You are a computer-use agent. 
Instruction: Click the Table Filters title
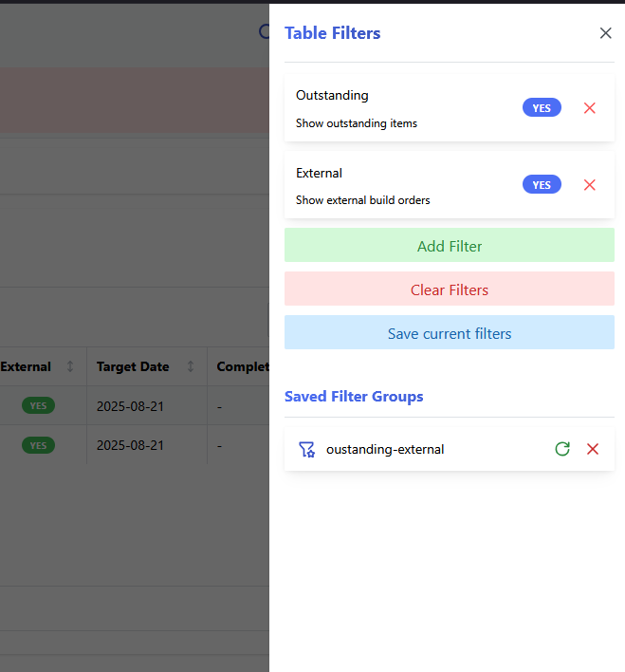(333, 33)
